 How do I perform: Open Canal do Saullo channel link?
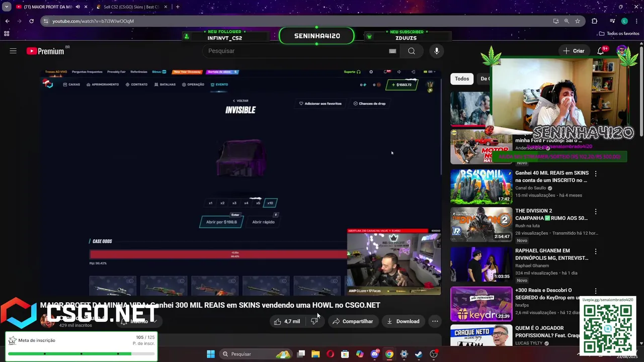[531, 188]
